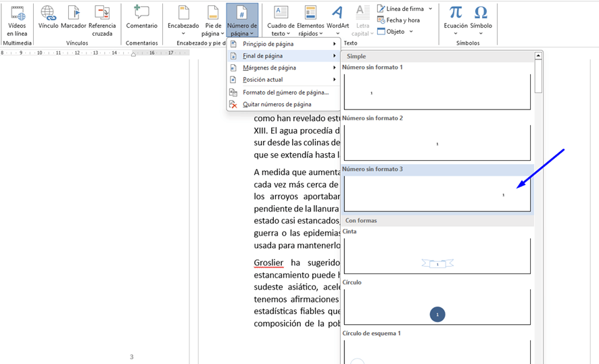Select Principio de página menu entry
The height and width of the screenshot is (364, 599).
pos(268,44)
